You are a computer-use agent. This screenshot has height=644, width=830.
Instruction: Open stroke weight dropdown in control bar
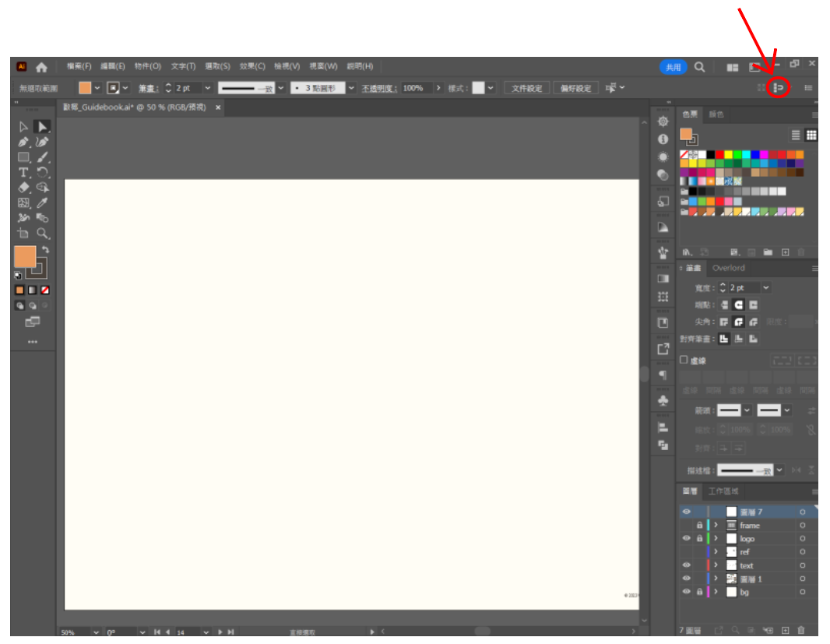207,88
